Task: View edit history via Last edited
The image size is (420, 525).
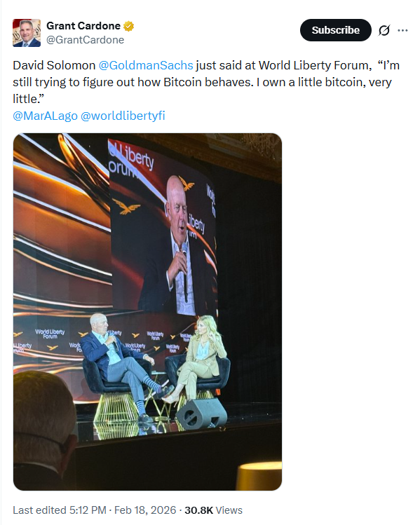Action: [x=39, y=510]
